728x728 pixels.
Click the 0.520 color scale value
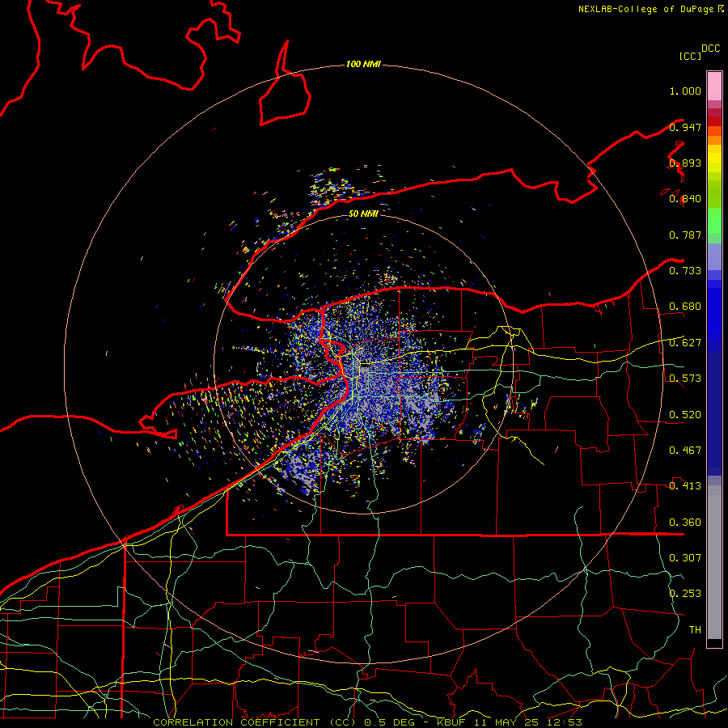click(685, 415)
